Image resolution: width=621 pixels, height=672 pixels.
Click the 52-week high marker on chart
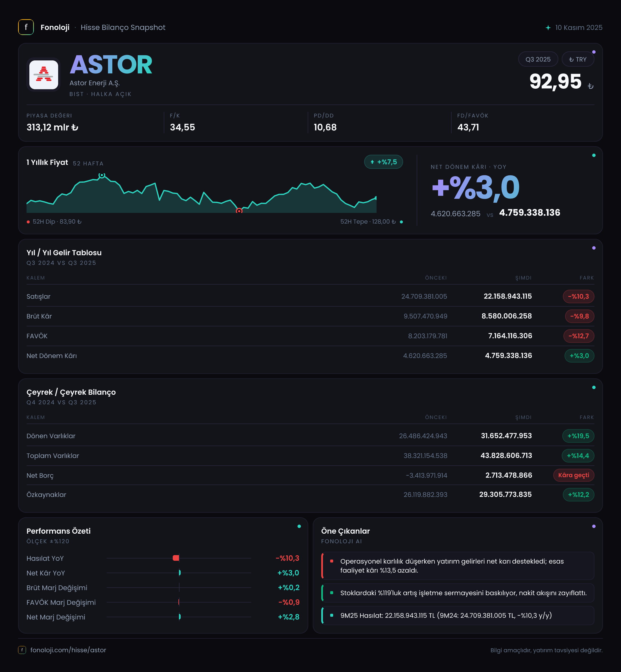[x=102, y=175]
